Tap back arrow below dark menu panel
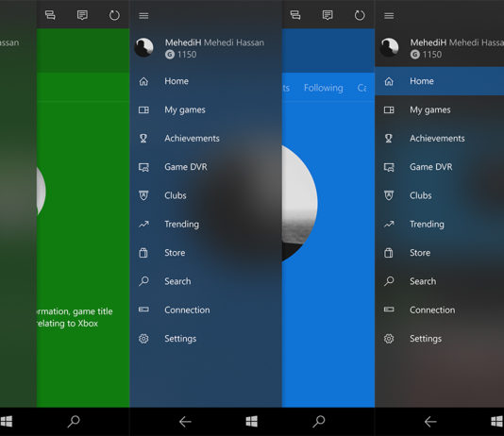This screenshot has width=504, height=436. [x=430, y=422]
